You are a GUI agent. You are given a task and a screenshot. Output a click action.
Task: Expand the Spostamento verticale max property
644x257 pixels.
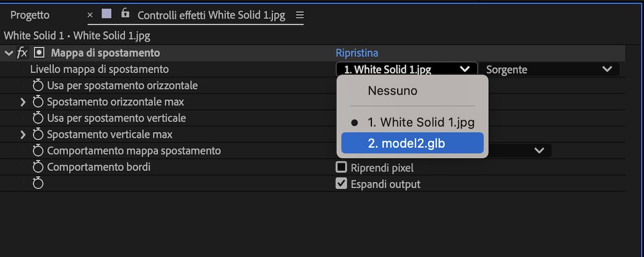click(x=23, y=135)
